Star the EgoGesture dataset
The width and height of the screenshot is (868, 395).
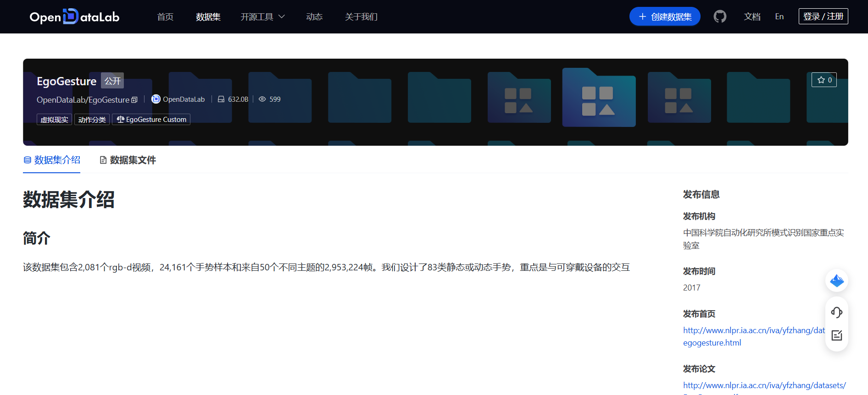[824, 80]
